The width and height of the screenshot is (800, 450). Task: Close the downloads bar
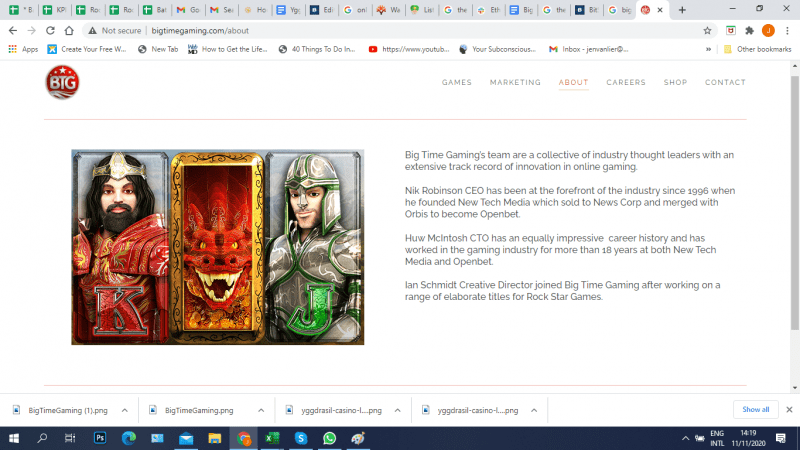pyautogui.click(x=789, y=410)
